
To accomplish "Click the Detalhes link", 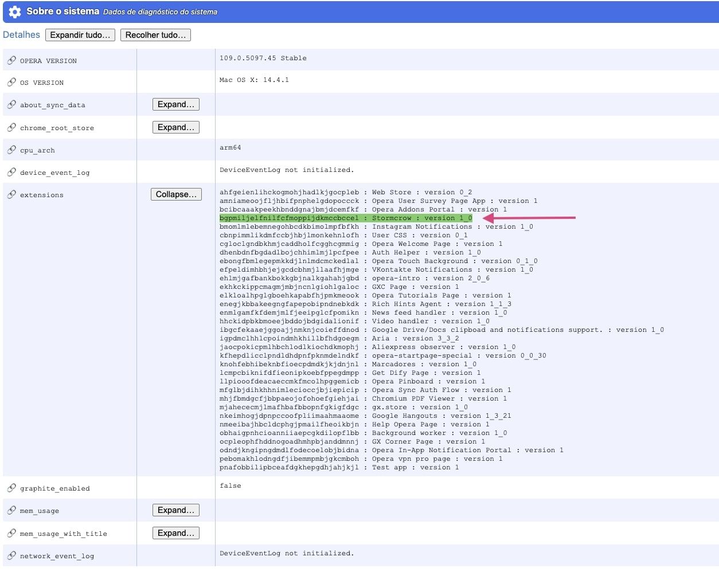I will [21, 34].
